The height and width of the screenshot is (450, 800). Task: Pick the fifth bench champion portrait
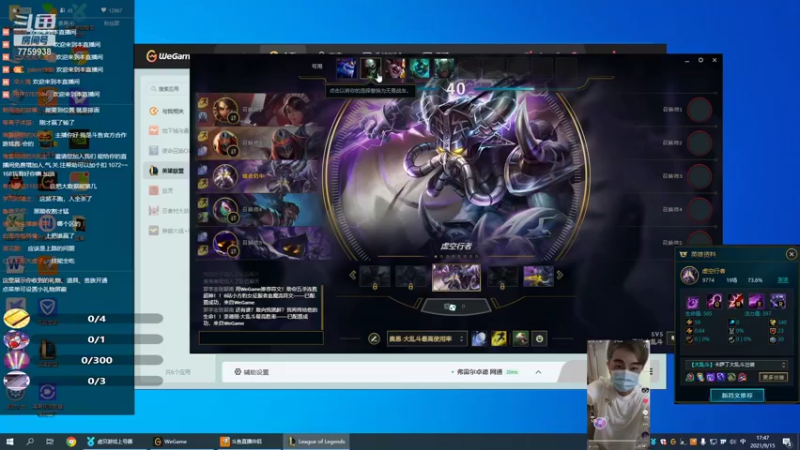coord(444,68)
